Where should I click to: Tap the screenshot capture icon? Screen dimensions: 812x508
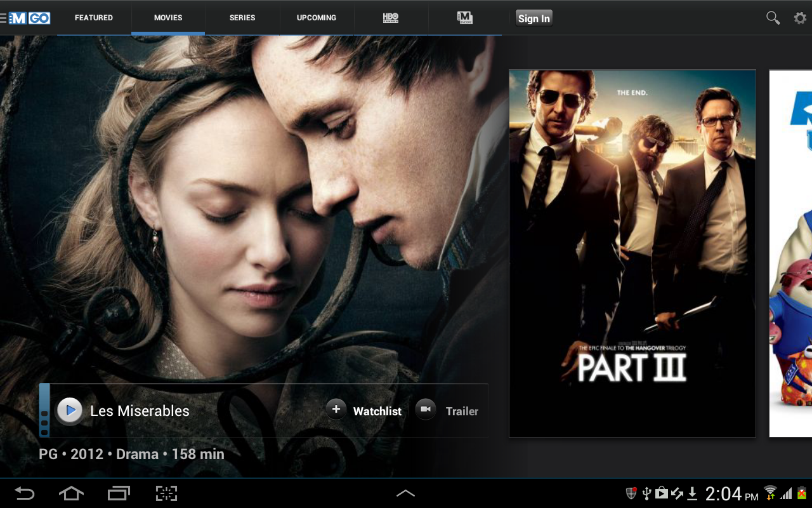pos(166,493)
